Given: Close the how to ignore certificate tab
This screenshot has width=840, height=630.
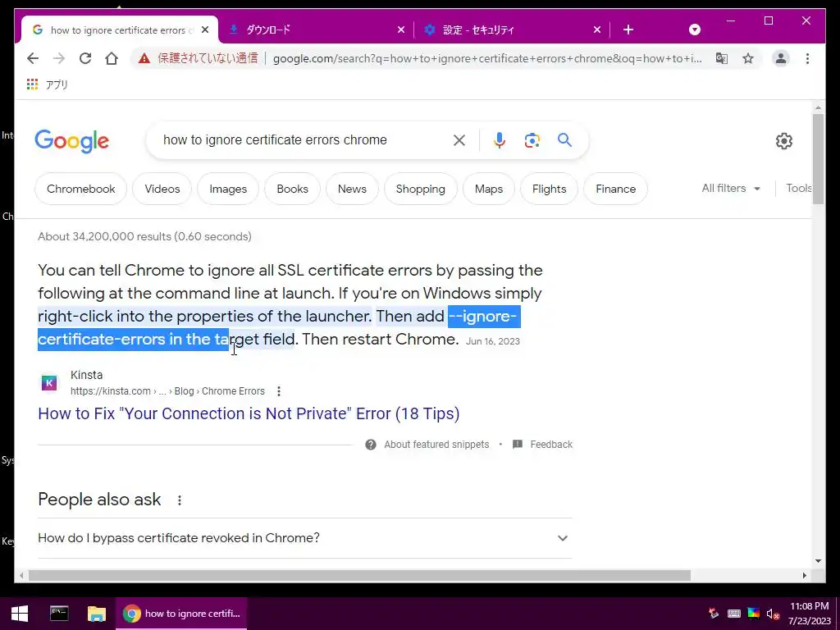Looking at the screenshot, I should coord(204,30).
